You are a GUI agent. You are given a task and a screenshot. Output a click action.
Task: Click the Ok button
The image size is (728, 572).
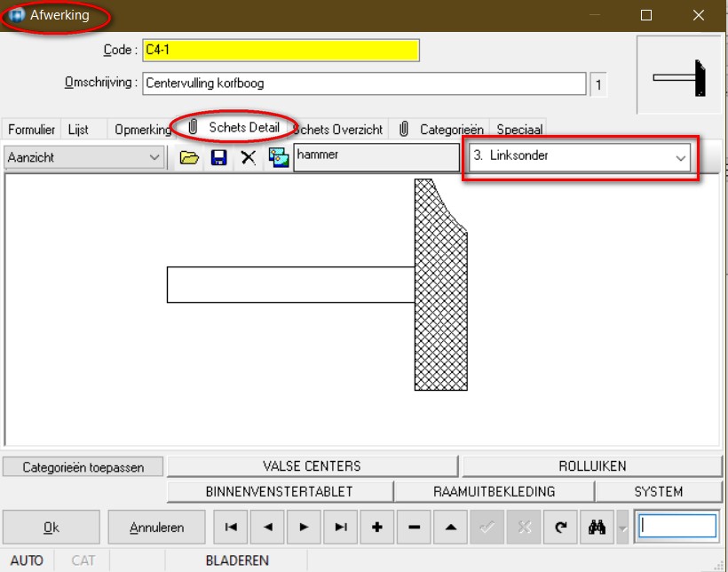click(x=51, y=527)
